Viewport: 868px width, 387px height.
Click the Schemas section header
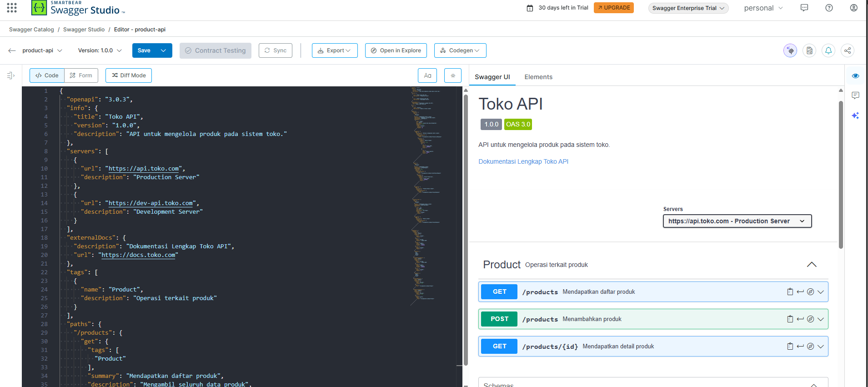(x=653, y=383)
